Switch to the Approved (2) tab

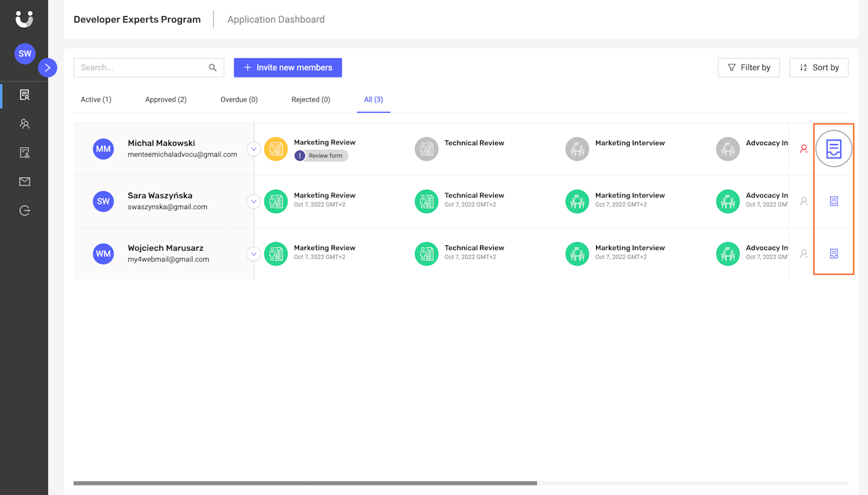165,100
